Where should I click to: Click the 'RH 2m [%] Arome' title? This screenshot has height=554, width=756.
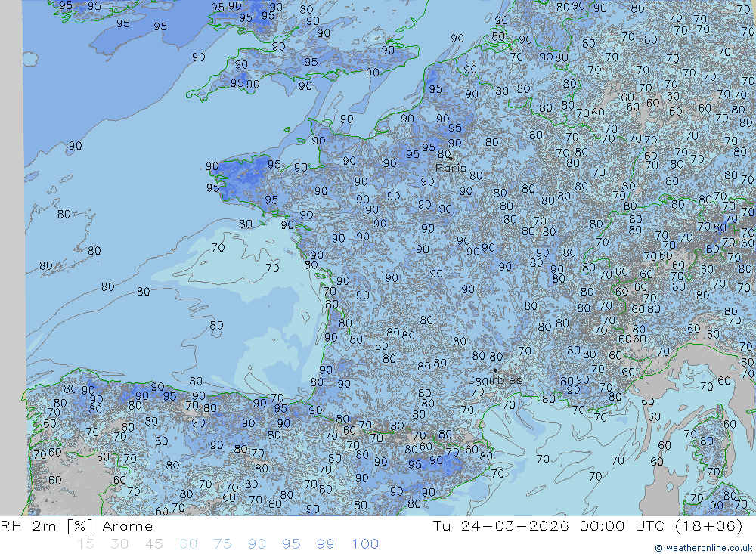pyautogui.click(x=76, y=525)
